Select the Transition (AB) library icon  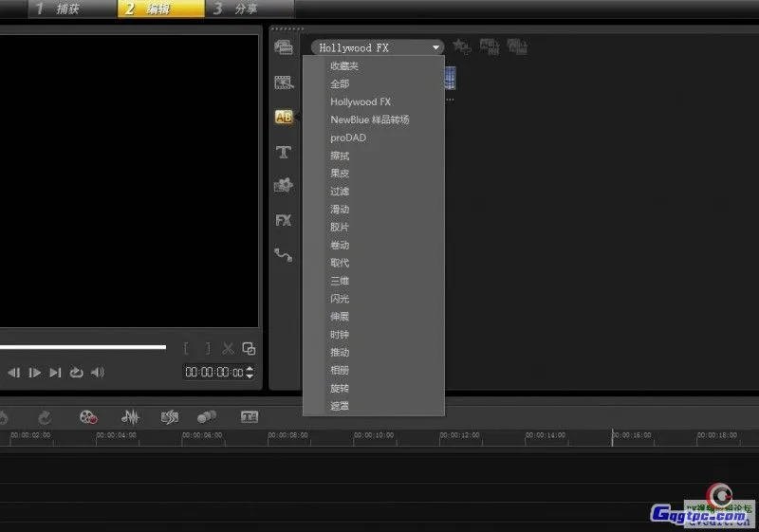point(283,117)
